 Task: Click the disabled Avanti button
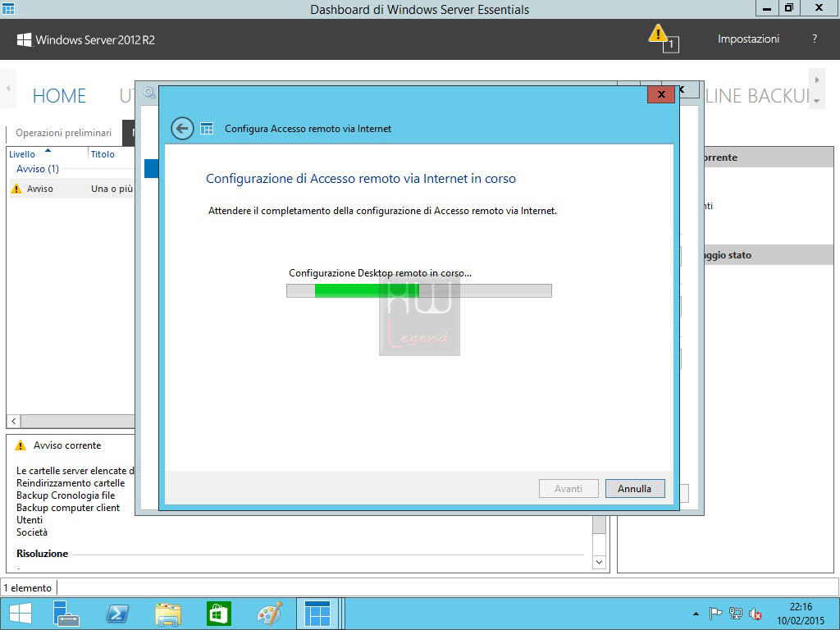pos(568,489)
